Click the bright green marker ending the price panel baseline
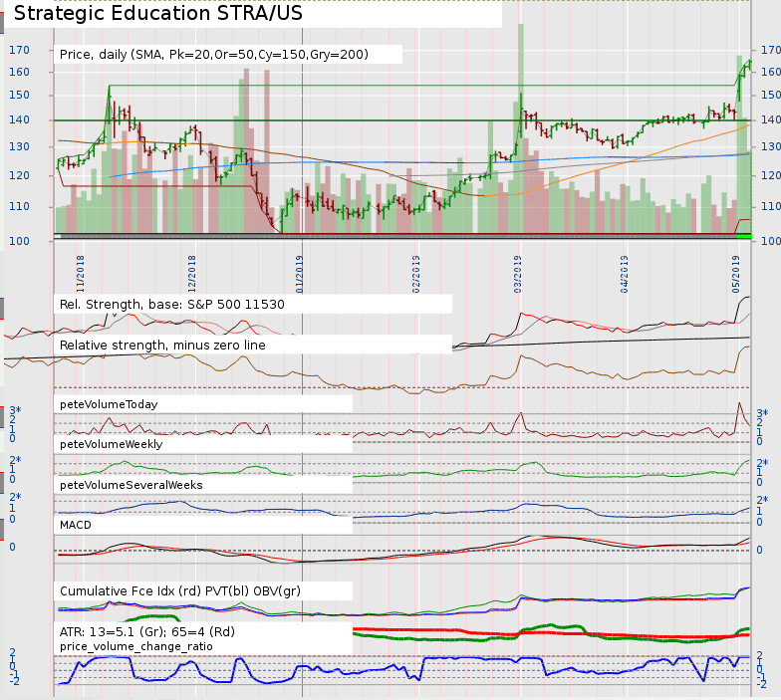The width and height of the screenshot is (781, 700). [x=743, y=236]
